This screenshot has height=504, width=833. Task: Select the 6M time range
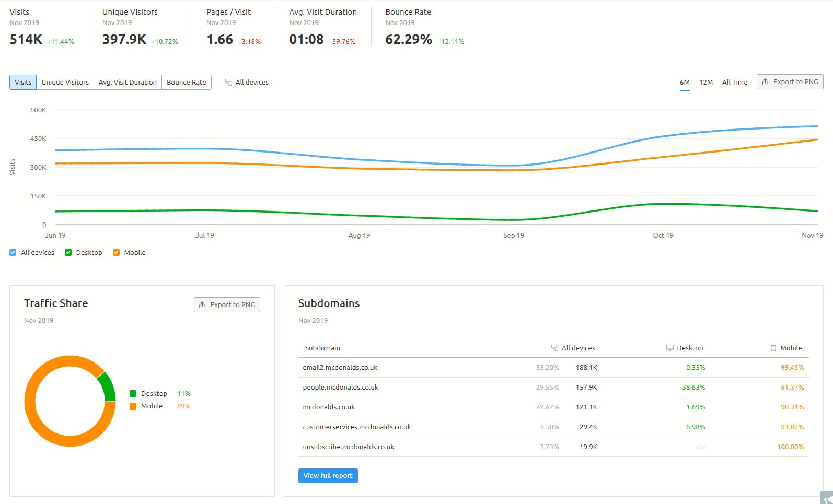pyautogui.click(x=685, y=83)
